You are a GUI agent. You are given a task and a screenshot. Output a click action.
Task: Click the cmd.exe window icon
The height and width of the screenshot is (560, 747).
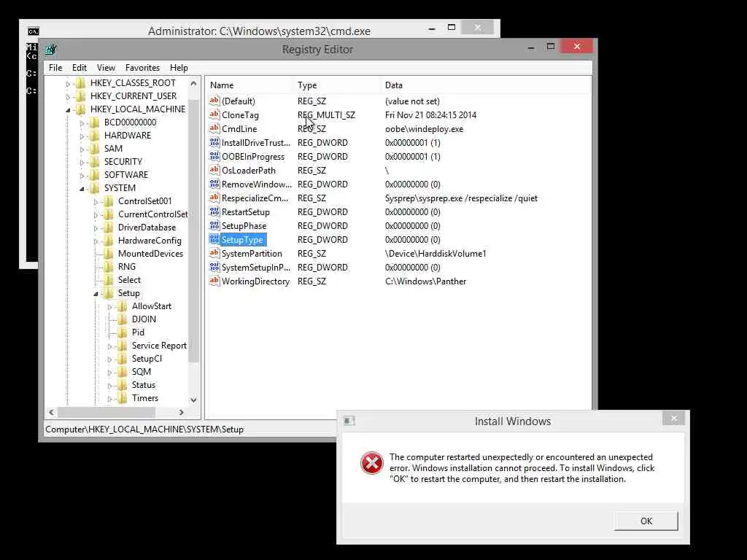(33, 31)
